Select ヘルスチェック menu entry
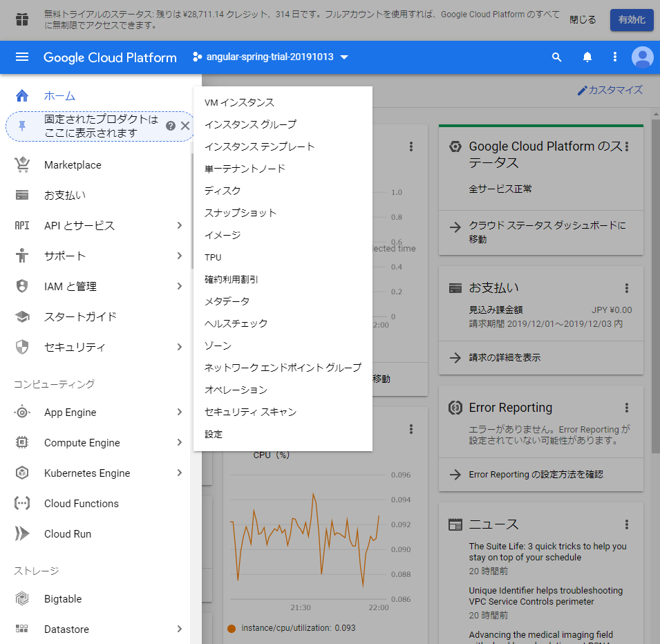660x644 pixels. 283,323
